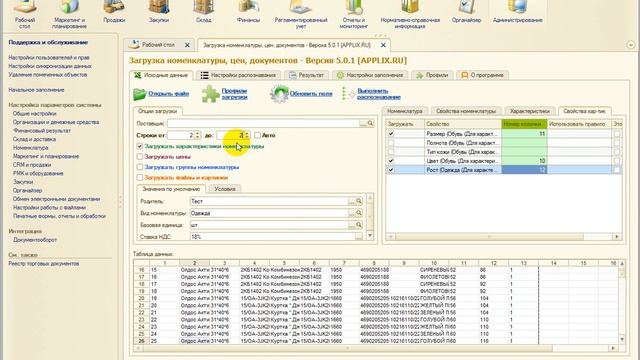This screenshot has height=360, width=640.
Task: Click the Открыть файл link
Action: 169,93
